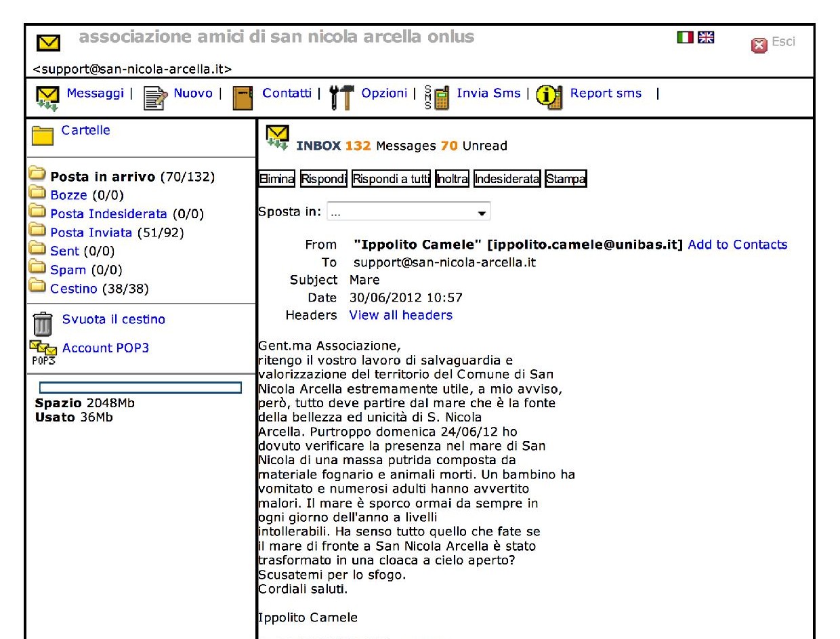Click the Cordiali saluti line
The width and height of the screenshot is (840, 639).
(x=303, y=589)
